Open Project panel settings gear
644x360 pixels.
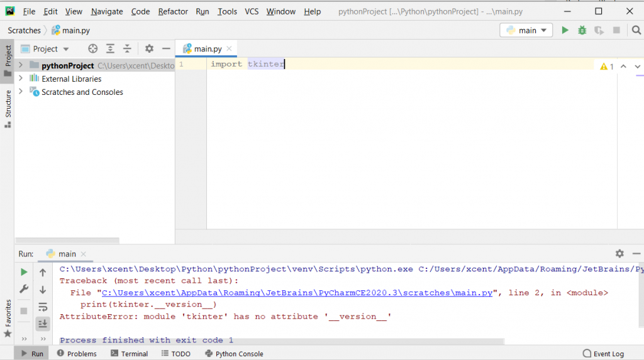[x=149, y=49]
